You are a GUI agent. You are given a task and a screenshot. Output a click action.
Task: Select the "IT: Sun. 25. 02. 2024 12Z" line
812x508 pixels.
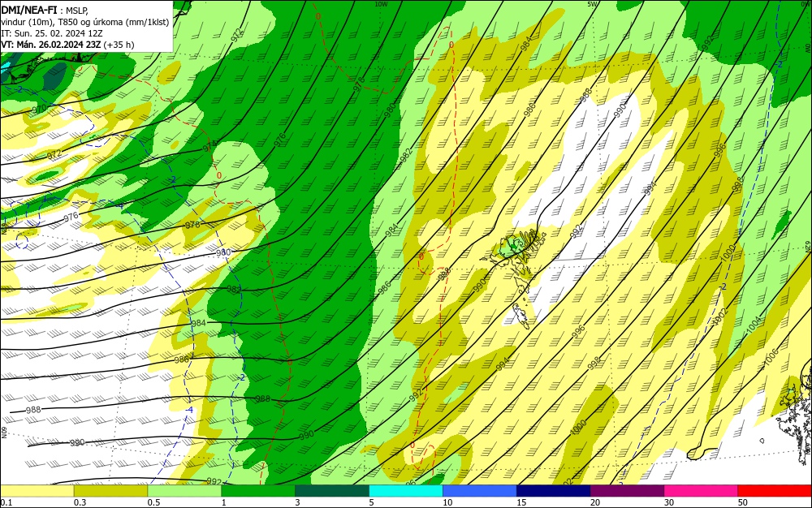52,33
